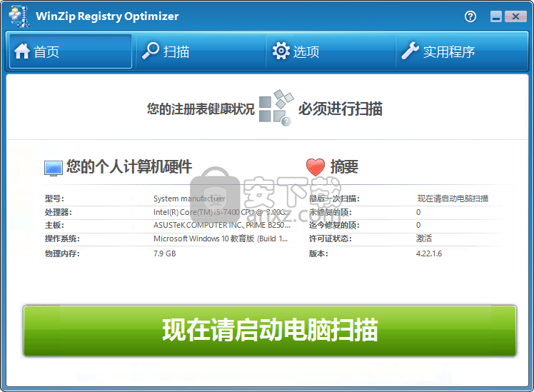The width and height of the screenshot is (534, 392).
Task: Click the 您的个人计算机硬件 heading
Action: tap(129, 167)
